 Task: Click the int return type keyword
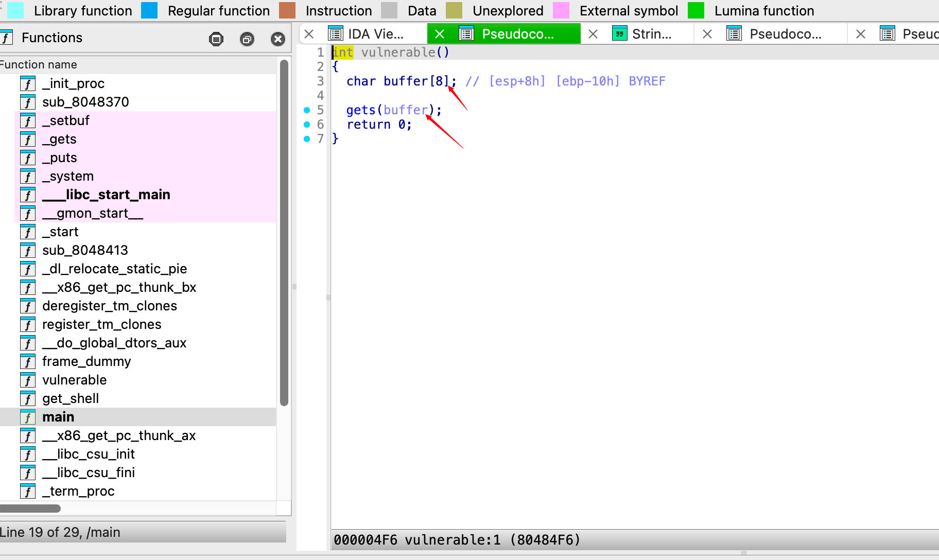343,52
